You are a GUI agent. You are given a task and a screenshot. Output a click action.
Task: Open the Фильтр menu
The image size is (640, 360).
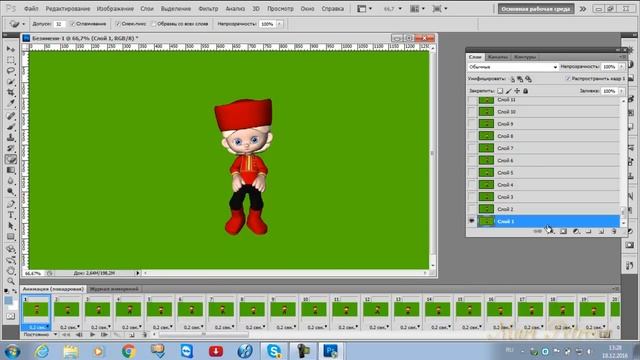coord(208,9)
